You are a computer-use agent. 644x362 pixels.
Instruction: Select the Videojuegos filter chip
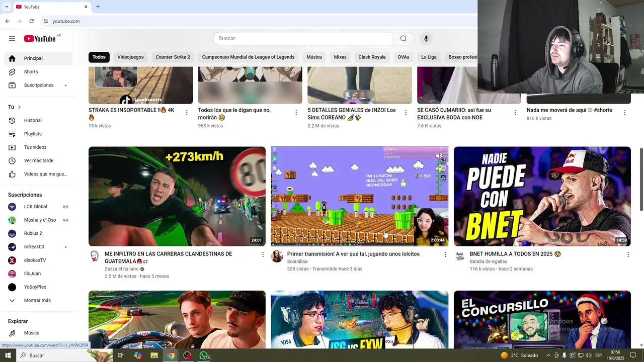(x=131, y=57)
